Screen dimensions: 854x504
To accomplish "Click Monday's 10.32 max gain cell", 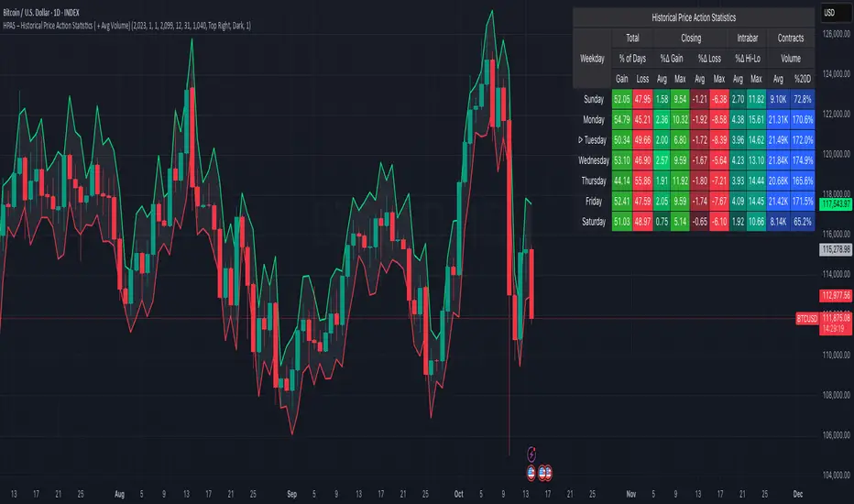I will tap(680, 119).
